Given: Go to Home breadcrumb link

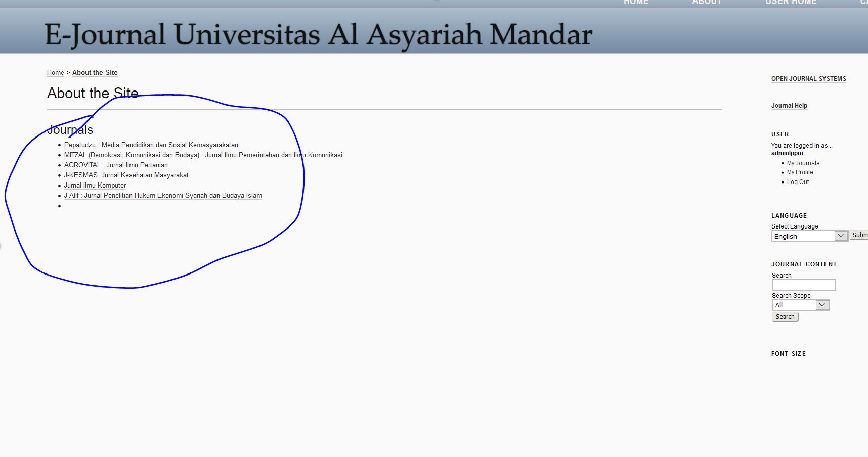Looking at the screenshot, I should [x=55, y=73].
